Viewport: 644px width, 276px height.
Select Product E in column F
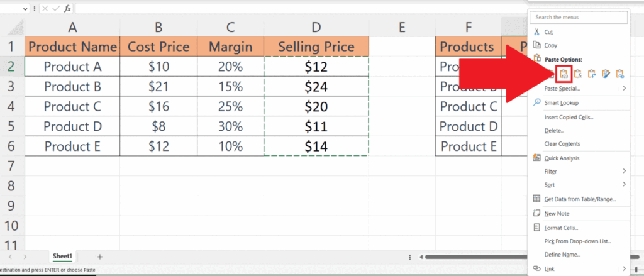point(468,146)
